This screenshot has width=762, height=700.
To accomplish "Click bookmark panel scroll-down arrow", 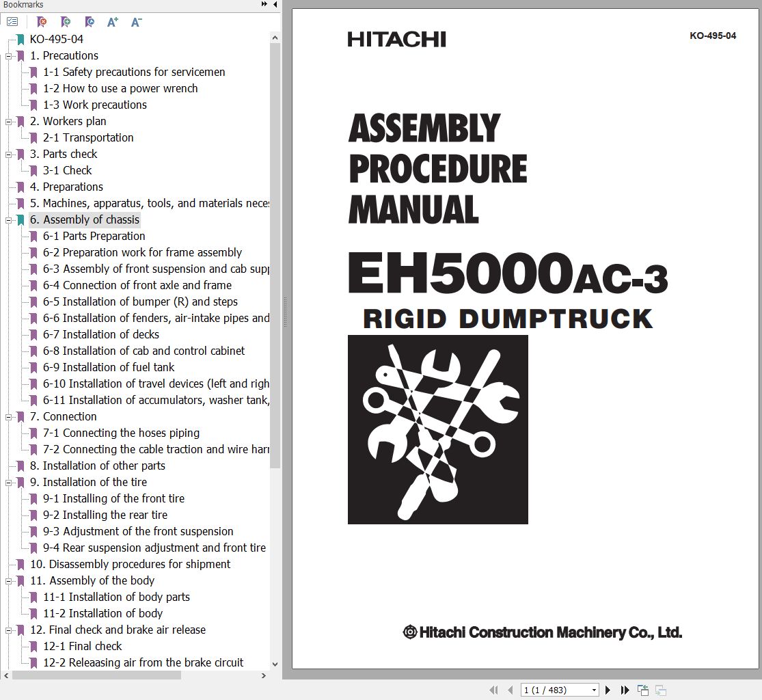I will 275,664.
